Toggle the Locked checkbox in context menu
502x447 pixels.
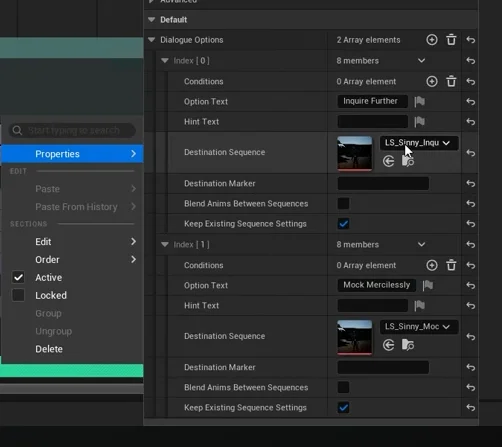pyautogui.click(x=18, y=295)
